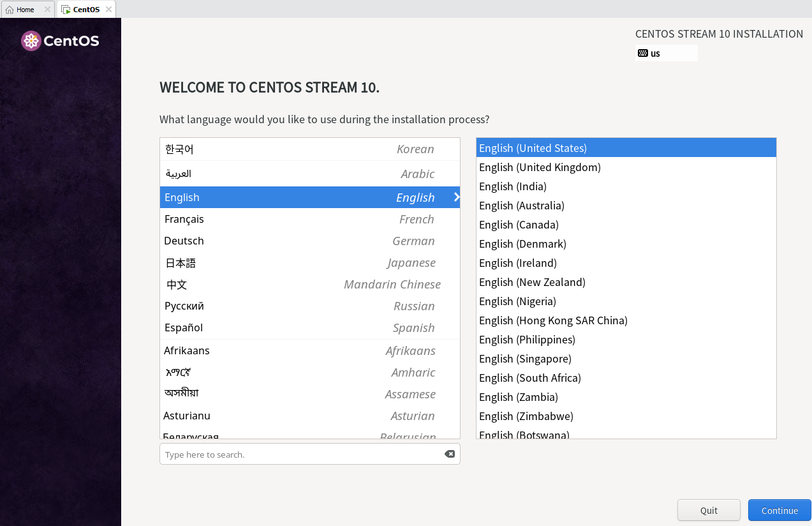Viewport: 812px width, 526px height.
Task: Choose English (Zambia) locale
Action: point(626,397)
